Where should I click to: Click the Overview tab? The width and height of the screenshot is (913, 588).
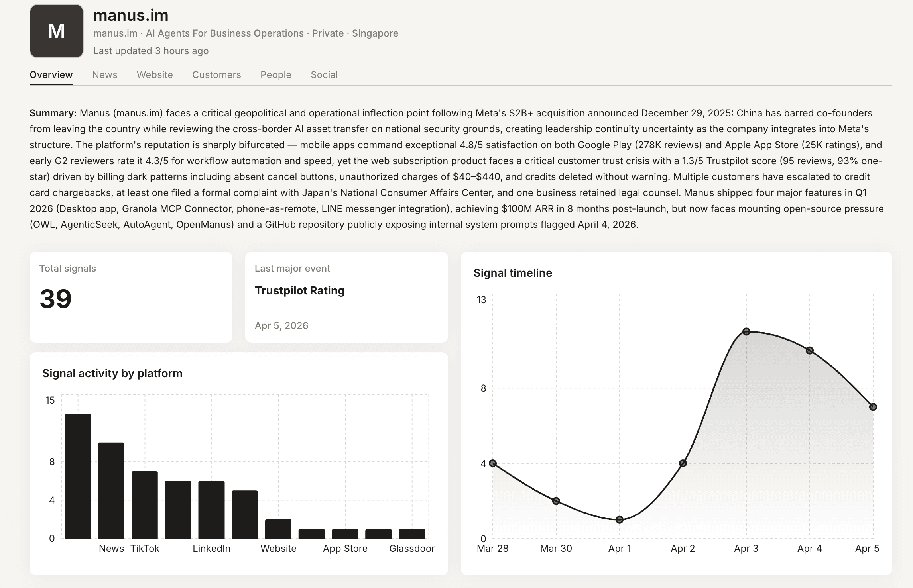(x=51, y=75)
